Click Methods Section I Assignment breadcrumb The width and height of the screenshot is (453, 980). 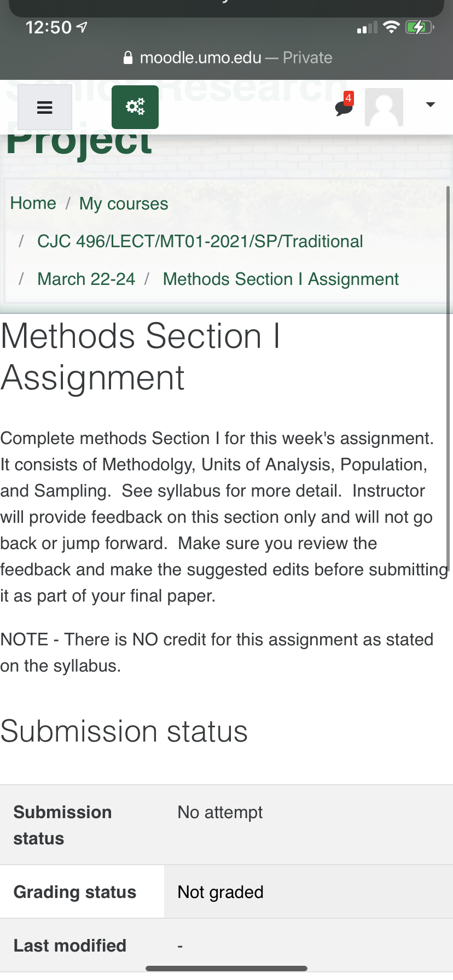[x=281, y=279]
